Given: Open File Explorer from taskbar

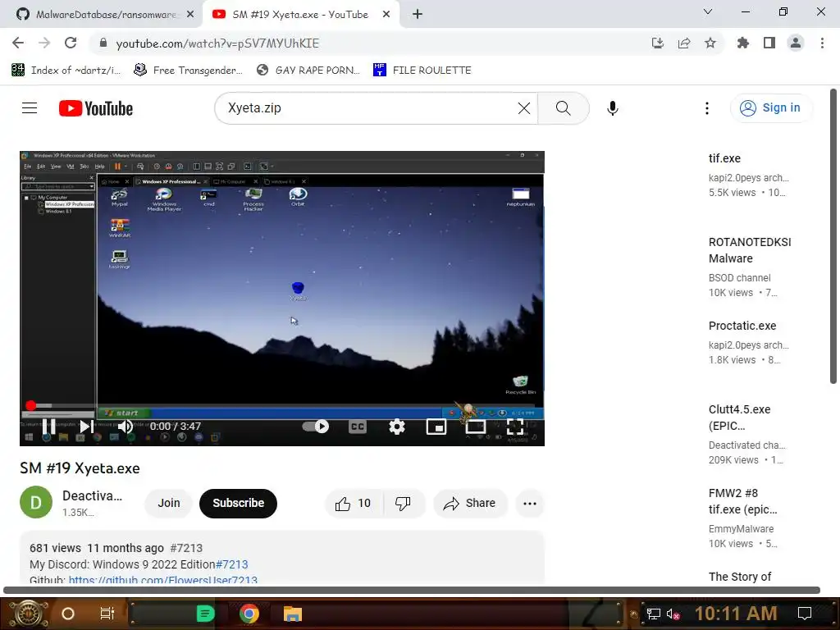Looking at the screenshot, I should click(293, 614).
